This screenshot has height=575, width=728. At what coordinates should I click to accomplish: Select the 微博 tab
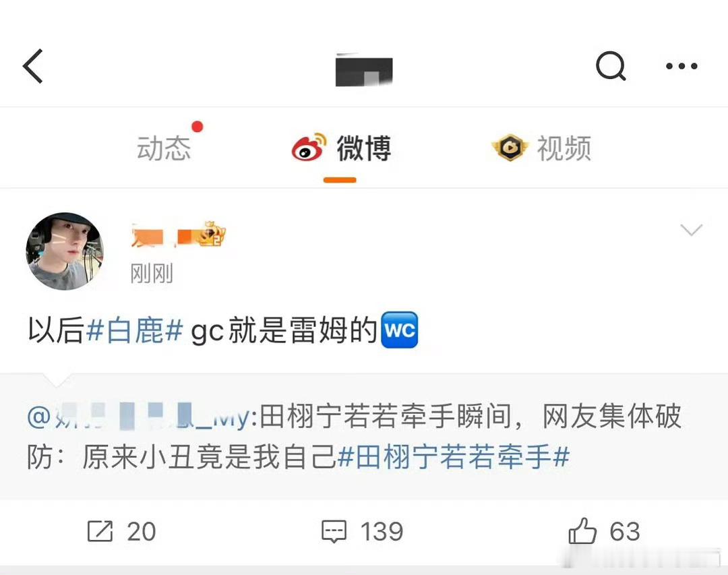click(363, 148)
